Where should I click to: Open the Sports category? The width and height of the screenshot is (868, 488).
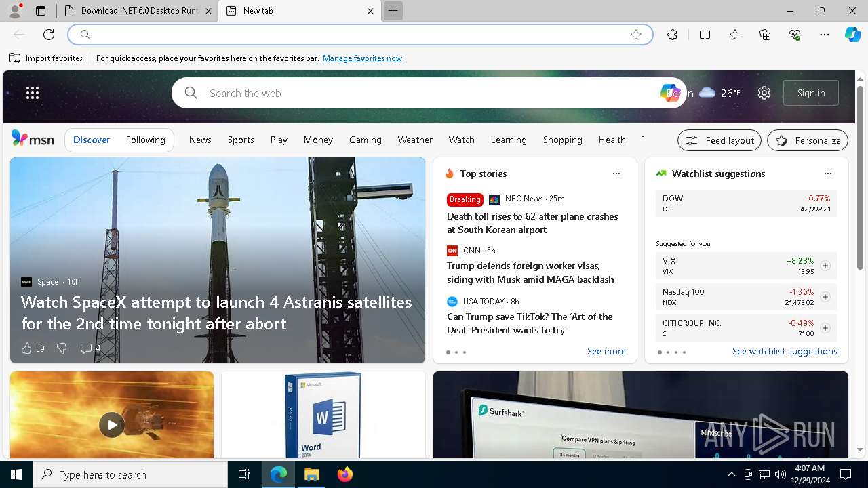(x=241, y=140)
